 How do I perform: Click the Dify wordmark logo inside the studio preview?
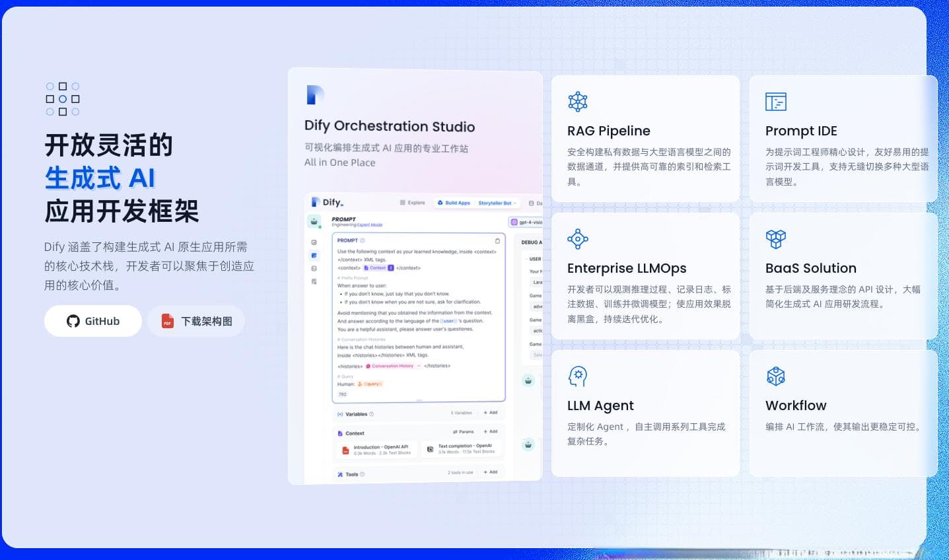click(328, 202)
